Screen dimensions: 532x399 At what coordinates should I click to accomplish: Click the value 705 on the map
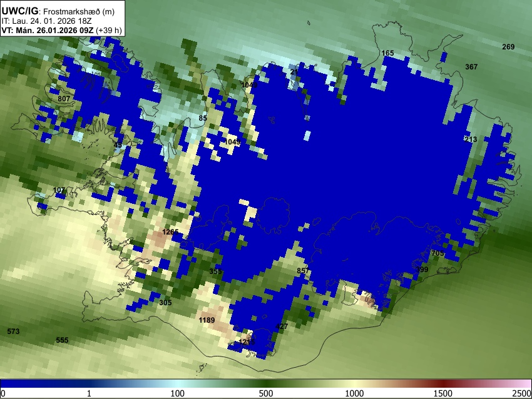(x=437, y=253)
